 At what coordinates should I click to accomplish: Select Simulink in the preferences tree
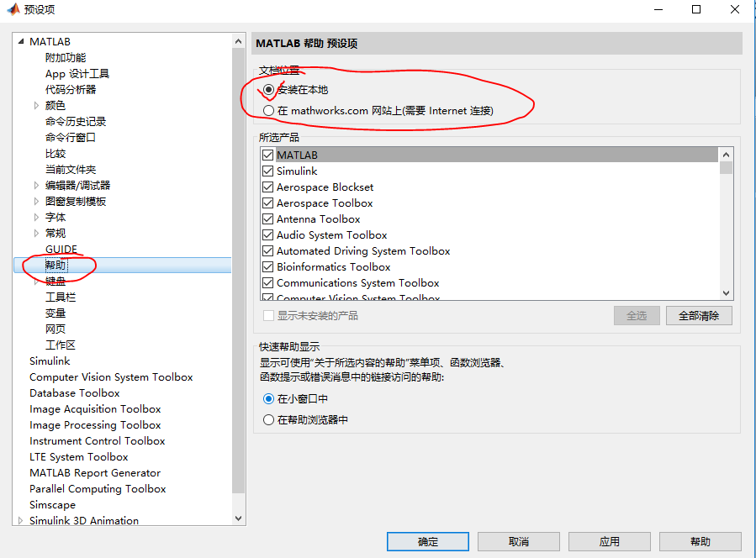(50, 361)
